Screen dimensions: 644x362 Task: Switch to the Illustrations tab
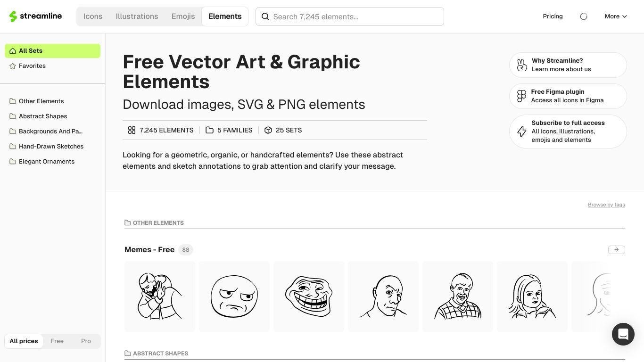pyautogui.click(x=137, y=16)
